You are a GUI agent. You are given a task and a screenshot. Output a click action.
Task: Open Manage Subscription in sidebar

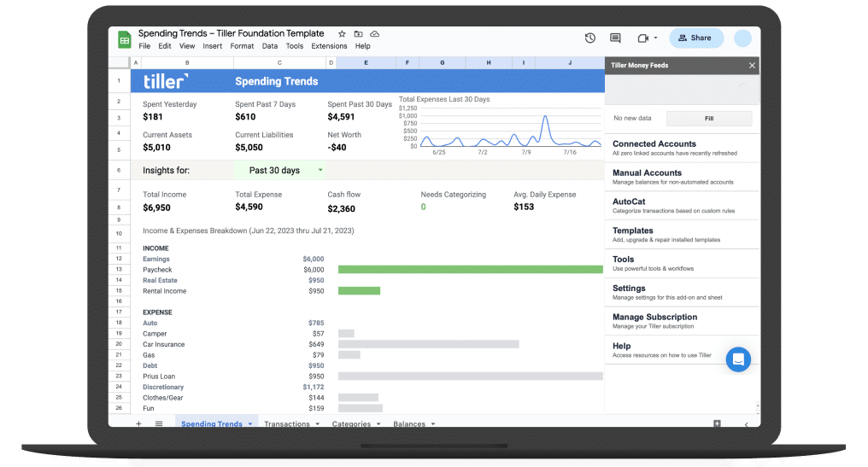(682, 321)
